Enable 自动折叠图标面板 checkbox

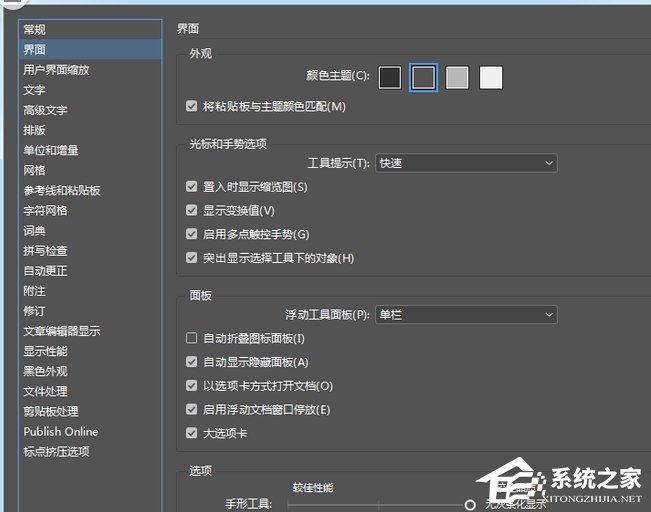coord(191,338)
